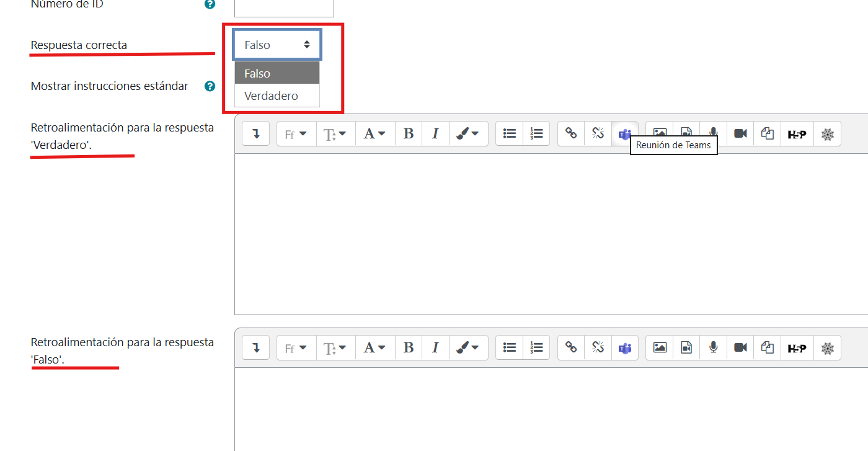Image resolution: width=868 pixels, height=451 pixels.
Task: Insert a link in the Verdadero feedback editor
Action: [x=571, y=133]
